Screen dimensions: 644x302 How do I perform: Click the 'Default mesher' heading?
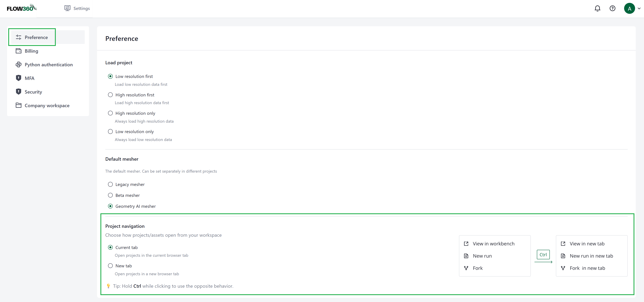122,159
